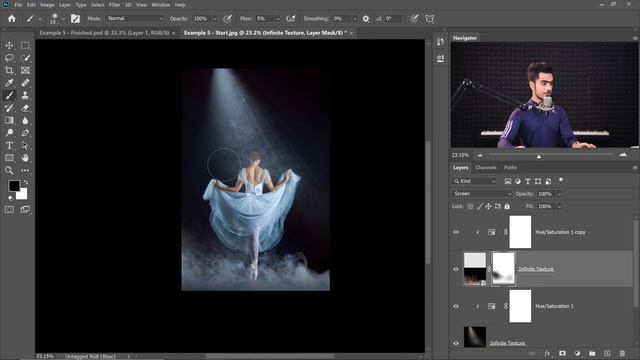Toggle pressure for size
The image size is (640, 360).
414,19
